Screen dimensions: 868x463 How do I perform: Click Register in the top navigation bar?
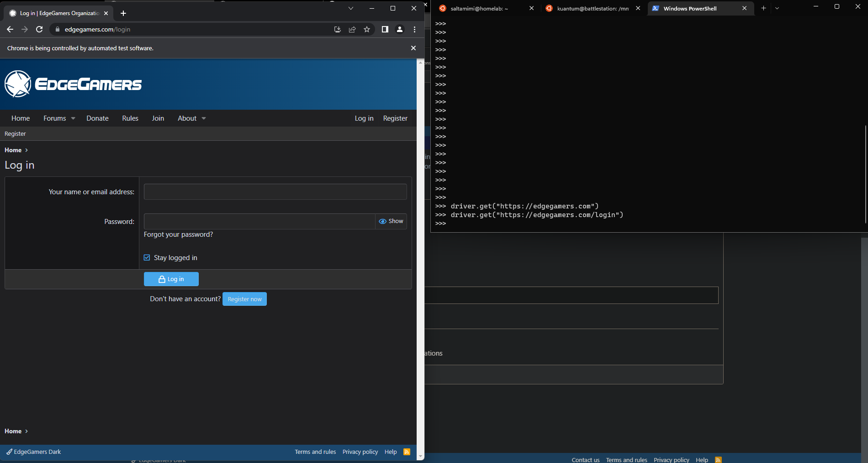click(395, 118)
